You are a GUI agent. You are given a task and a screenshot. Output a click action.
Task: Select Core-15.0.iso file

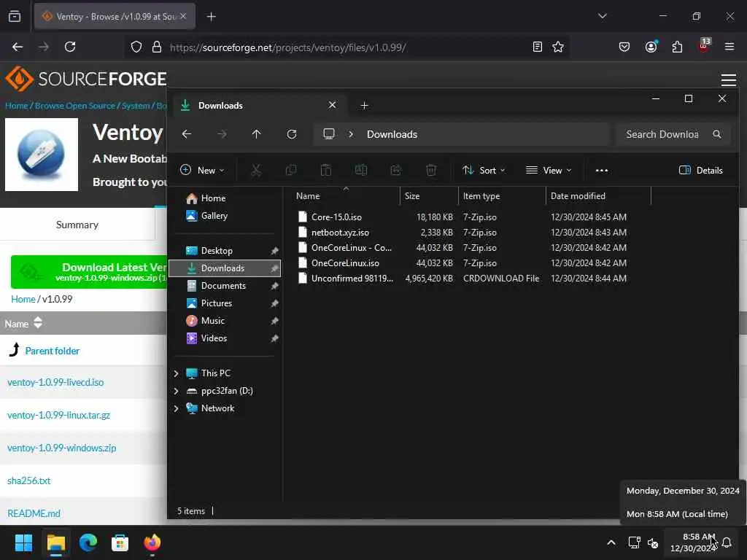pos(336,217)
